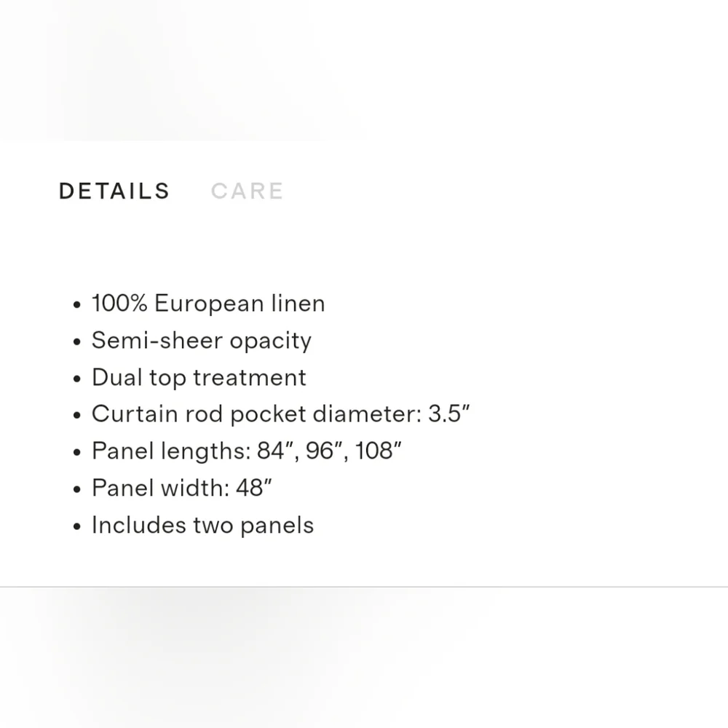The width and height of the screenshot is (728, 728).
Task: Click the bullet before "Dual top treatment"
Action: (x=77, y=379)
